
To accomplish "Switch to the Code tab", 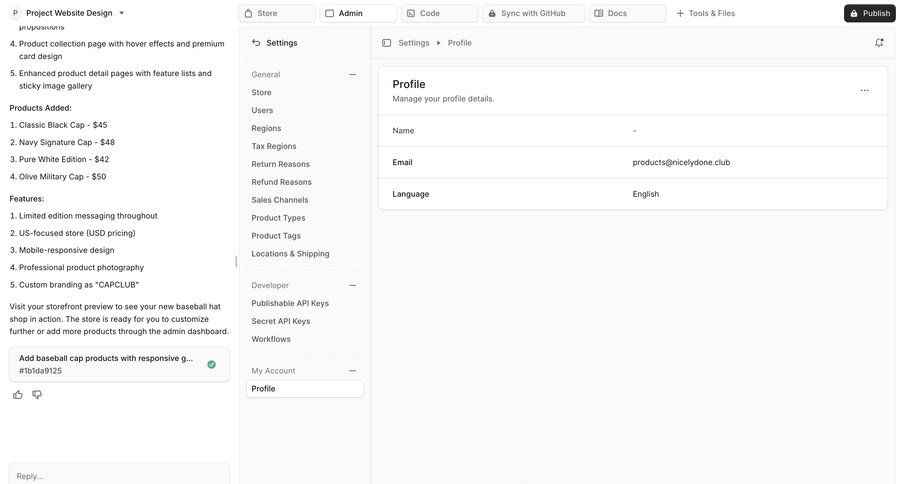I will (x=440, y=13).
